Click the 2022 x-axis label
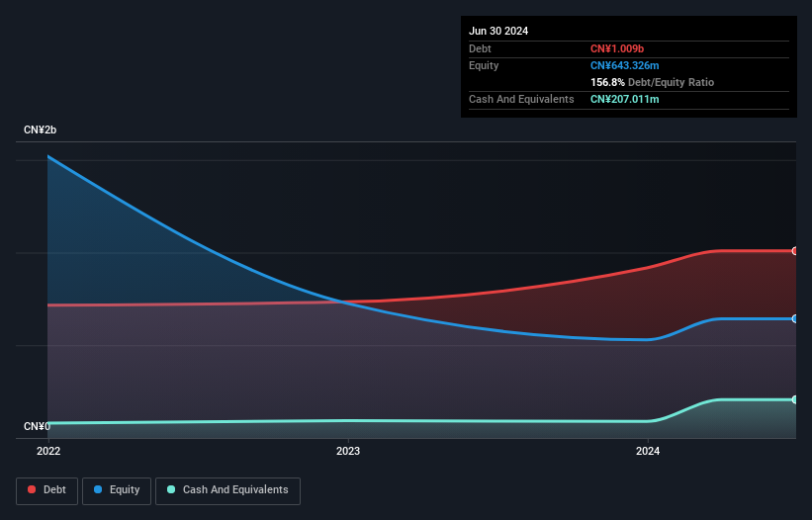812x520 pixels. (48, 451)
